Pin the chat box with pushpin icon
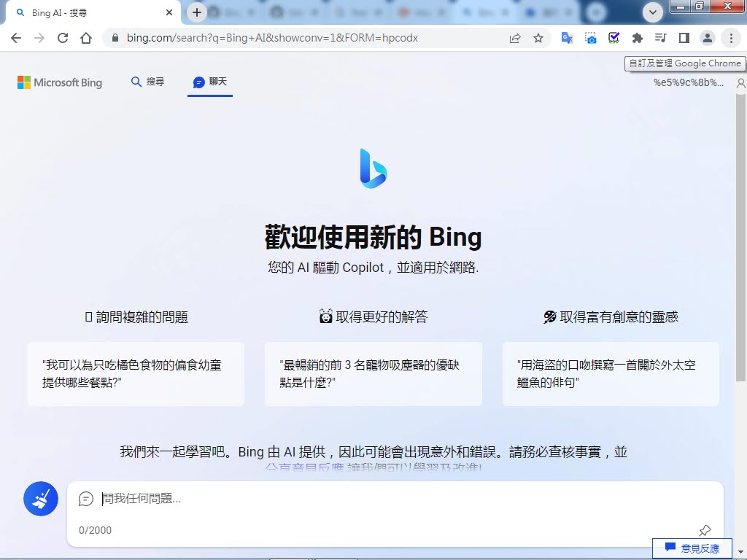747x560 pixels. coord(705,530)
